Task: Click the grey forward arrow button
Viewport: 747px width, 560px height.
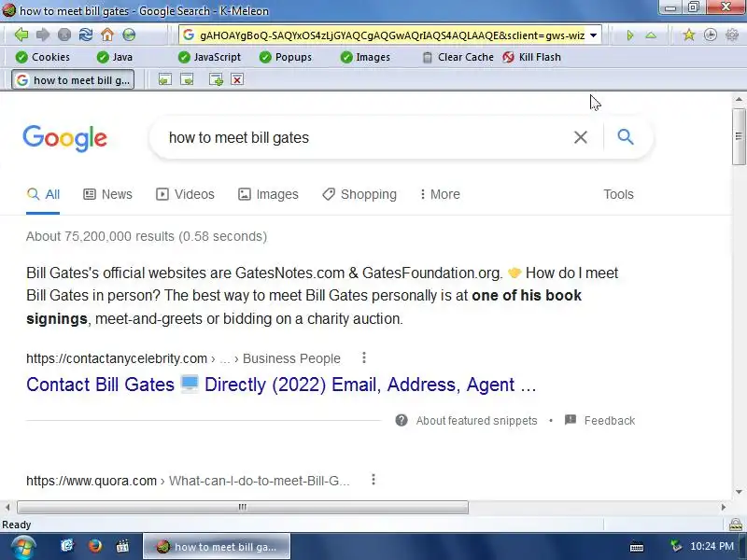Action: (x=43, y=35)
